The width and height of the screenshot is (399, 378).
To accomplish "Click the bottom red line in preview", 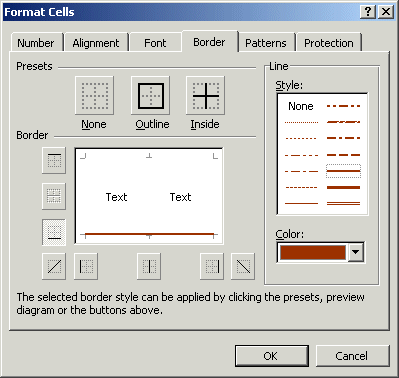I will [149, 234].
